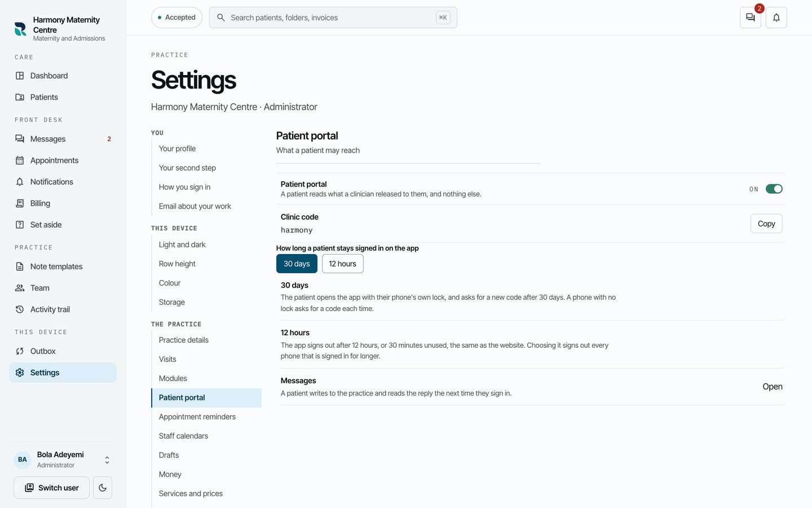Screen dimensions: 812x508
Task: Turn off the Patient portal switch
Action: [774, 189]
